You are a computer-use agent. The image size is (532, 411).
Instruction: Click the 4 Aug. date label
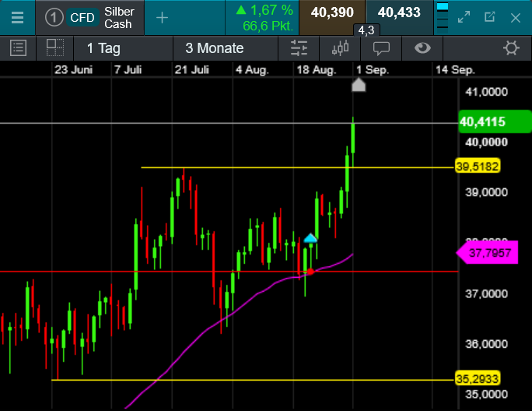coord(252,69)
